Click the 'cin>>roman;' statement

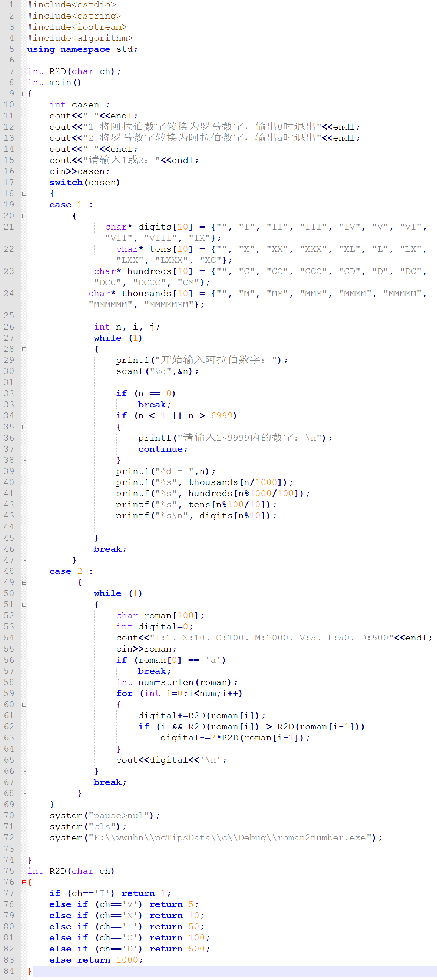pyautogui.click(x=146, y=649)
